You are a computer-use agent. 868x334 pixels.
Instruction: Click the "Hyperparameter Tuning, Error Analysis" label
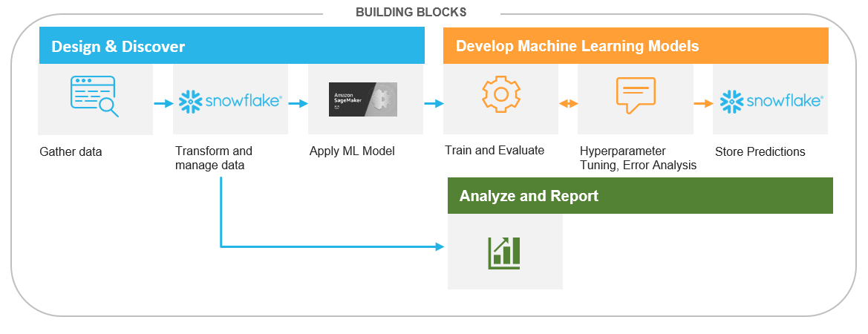[638, 158]
